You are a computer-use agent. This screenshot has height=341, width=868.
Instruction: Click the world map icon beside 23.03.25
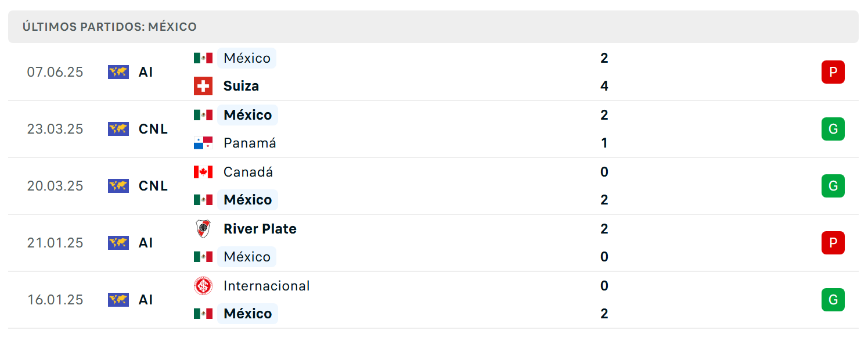point(118,129)
